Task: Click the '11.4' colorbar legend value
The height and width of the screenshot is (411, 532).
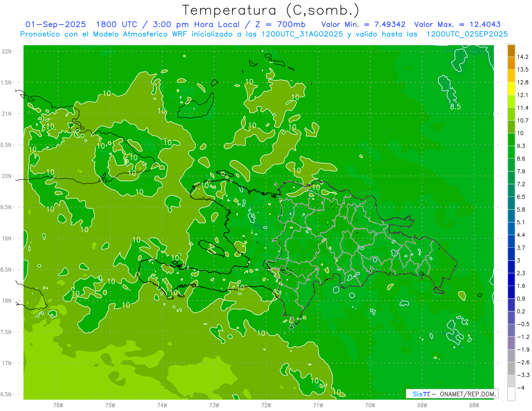Action: click(x=523, y=108)
